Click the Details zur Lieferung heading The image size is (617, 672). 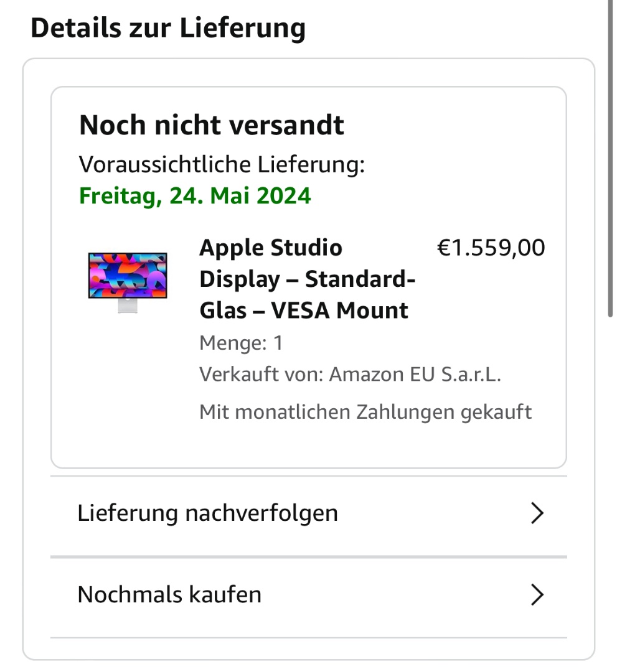coord(168,29)
